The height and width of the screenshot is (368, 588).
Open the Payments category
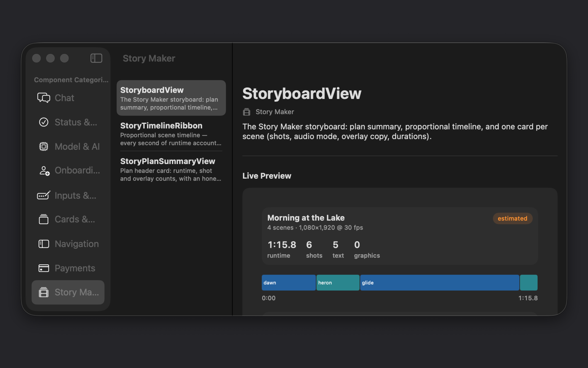(x=68, y=268)
